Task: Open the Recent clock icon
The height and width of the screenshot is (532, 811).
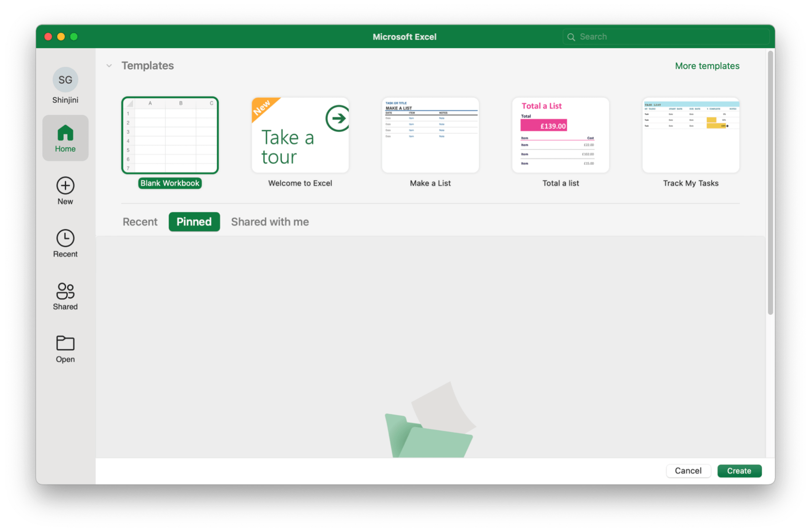Action: click(x=65, y=238)
